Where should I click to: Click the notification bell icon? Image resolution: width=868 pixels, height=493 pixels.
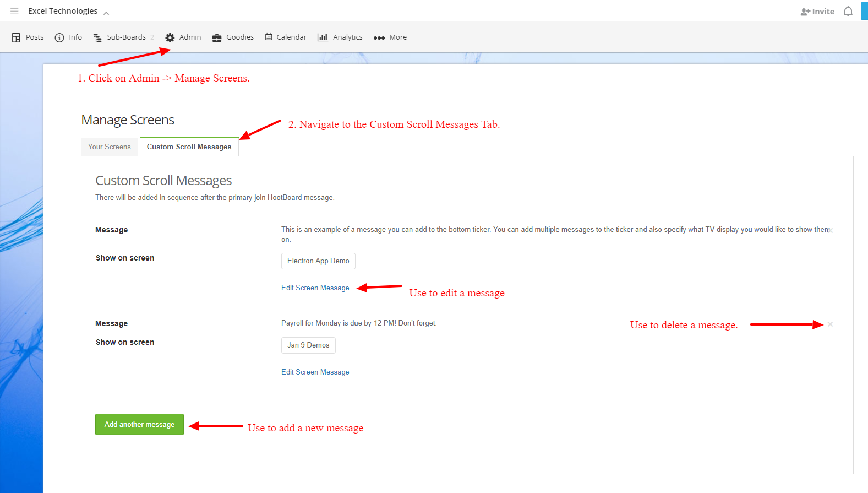click(848, 12)
